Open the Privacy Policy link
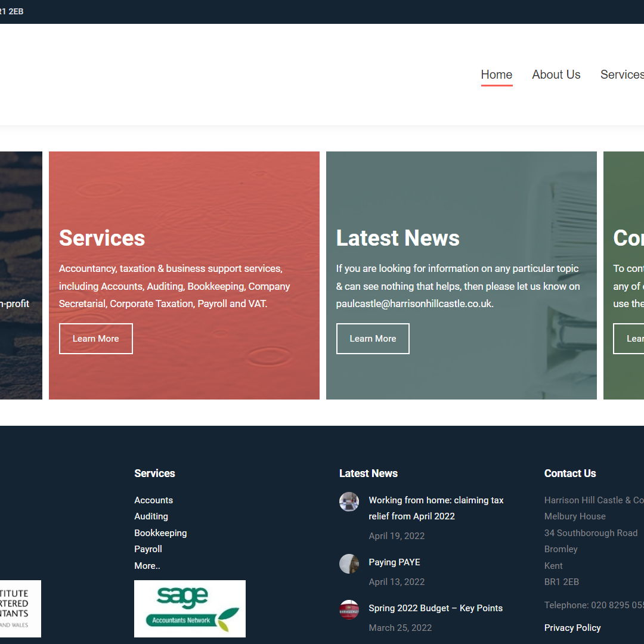This screenshot has height=644, width=644. [x=572, y=628]
